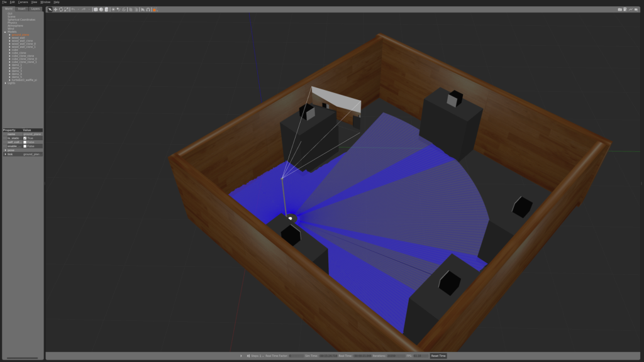Image resolution: width=644 pixels, height=362 pixels.
Task: Insert a sphere into the scene
Action: tap(102, 9)
